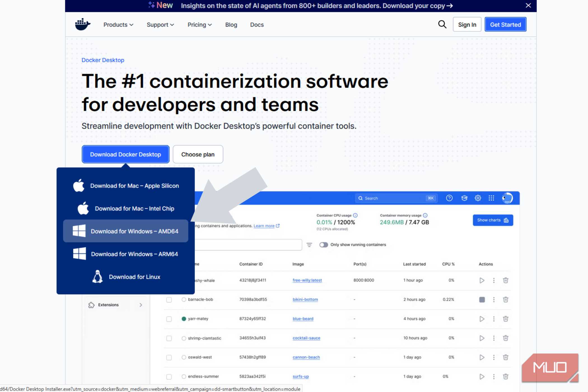Start the yarr-matey container
The image size is (588, 392).
point(482,319)
